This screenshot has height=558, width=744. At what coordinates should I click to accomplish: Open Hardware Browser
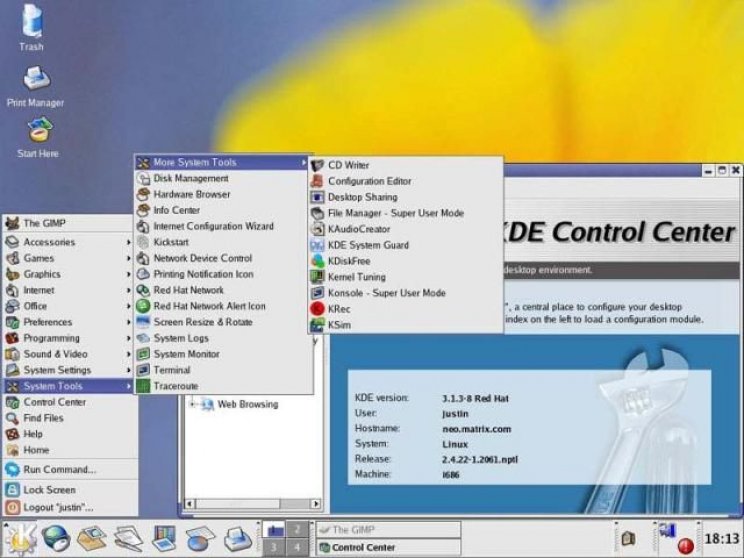point(223,195)
